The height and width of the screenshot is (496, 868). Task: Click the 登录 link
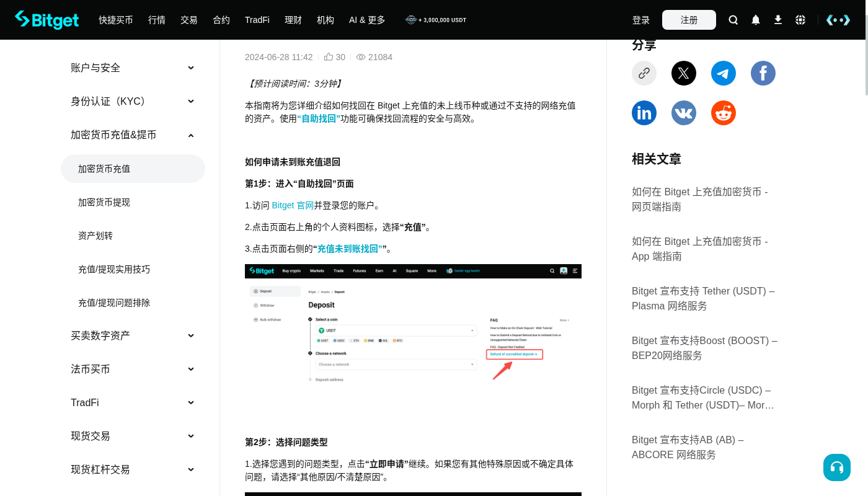[641, 20]
